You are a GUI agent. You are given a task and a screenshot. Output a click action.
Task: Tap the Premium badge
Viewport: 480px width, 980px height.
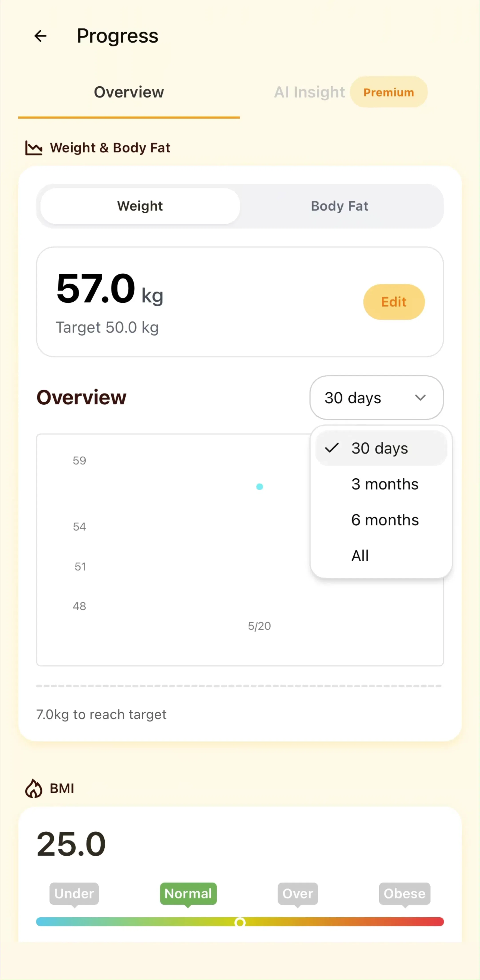point(389,92)
